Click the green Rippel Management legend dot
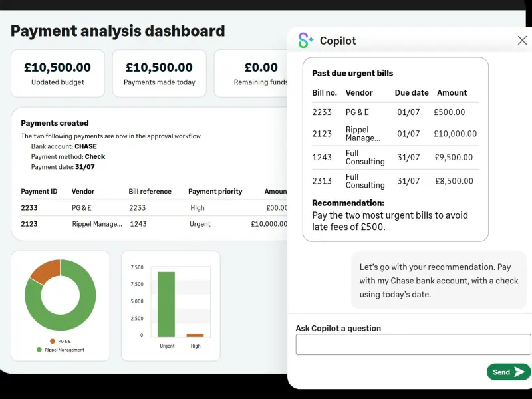Image resolution: width=532 pixels, height=399 pixels. point(39,350)
